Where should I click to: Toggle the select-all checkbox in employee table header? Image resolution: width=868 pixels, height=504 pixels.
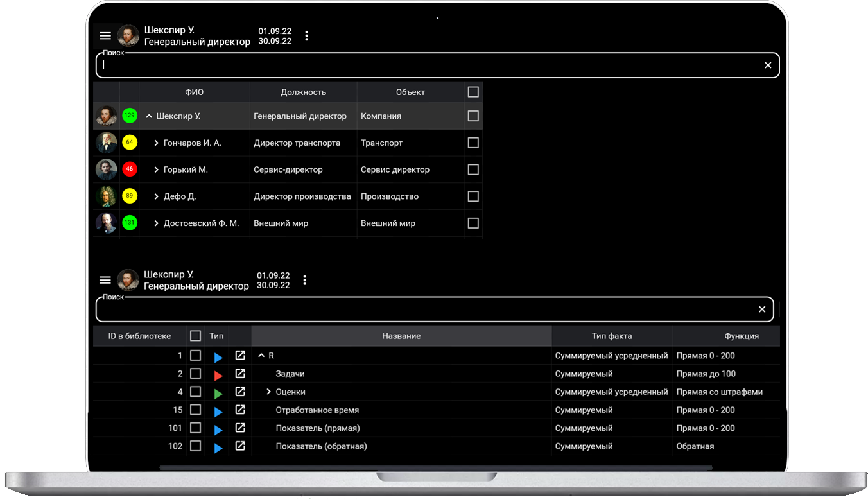[x=473, y=92]
